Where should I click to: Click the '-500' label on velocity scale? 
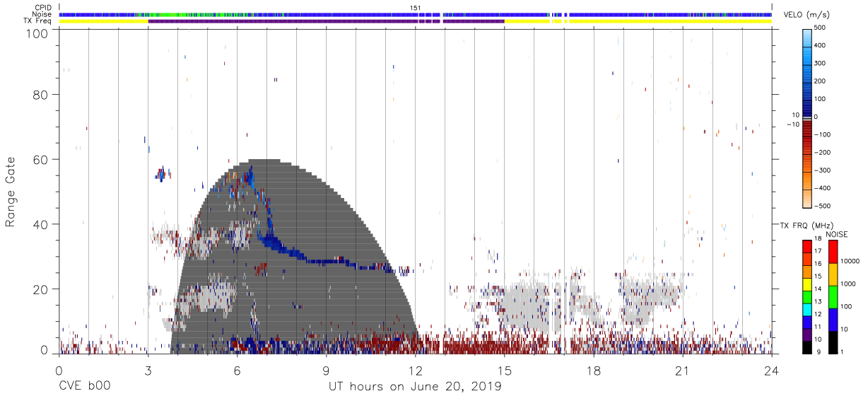(821, 206)
